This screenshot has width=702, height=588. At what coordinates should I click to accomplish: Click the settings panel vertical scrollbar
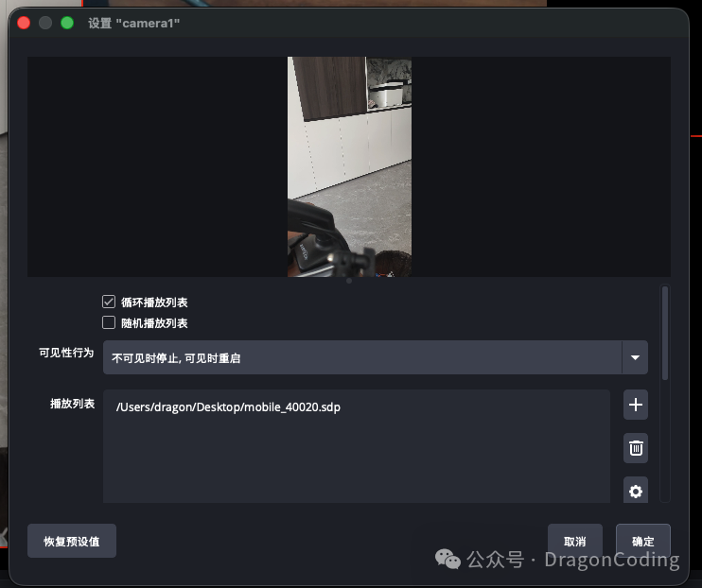click(665, 334)
